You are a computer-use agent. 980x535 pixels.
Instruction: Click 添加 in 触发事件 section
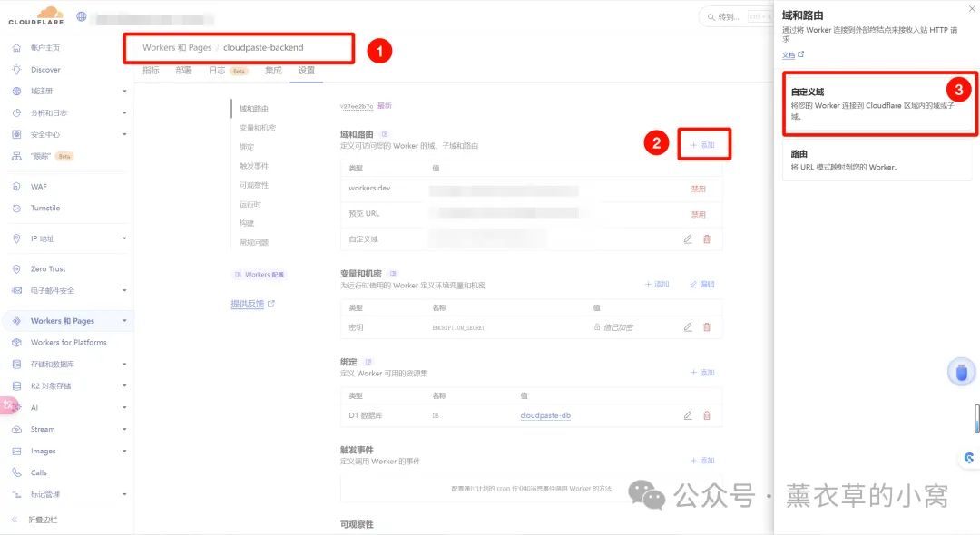(702, 461)
